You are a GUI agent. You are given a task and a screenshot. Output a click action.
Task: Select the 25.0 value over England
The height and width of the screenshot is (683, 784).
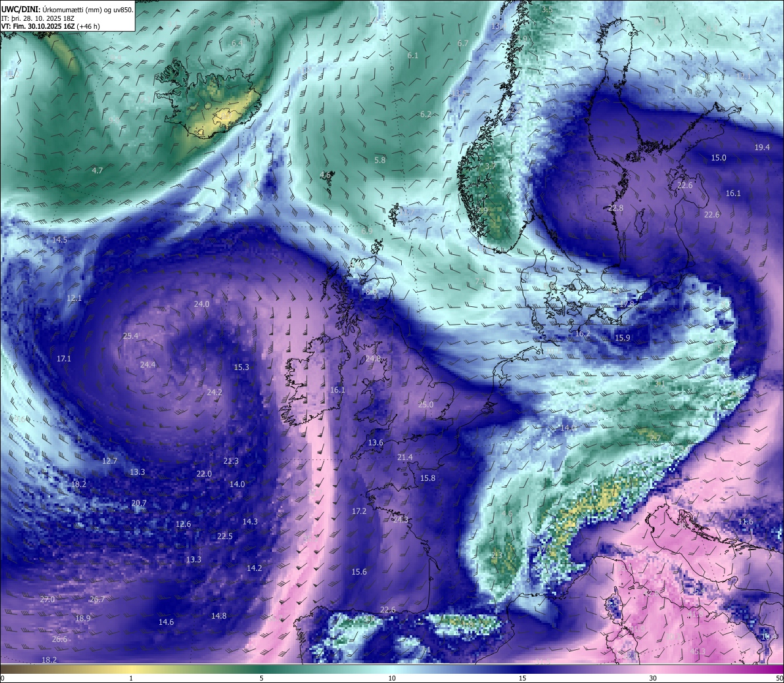coord(426,404)
